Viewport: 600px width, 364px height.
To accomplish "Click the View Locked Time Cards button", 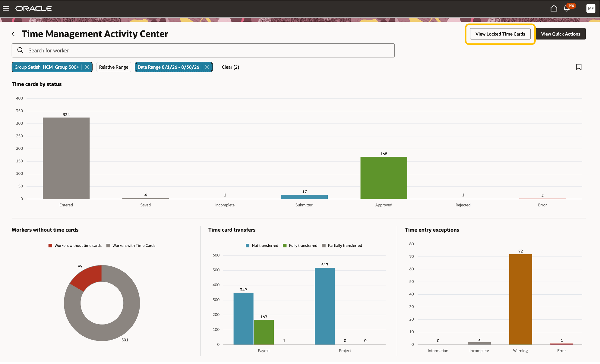I will [x=500, y=34].
